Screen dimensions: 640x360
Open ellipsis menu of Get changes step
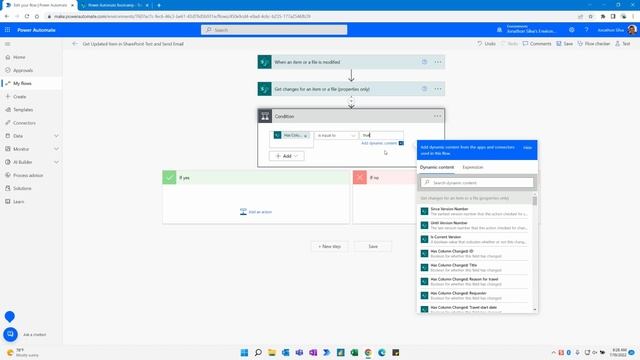(438, 89)
